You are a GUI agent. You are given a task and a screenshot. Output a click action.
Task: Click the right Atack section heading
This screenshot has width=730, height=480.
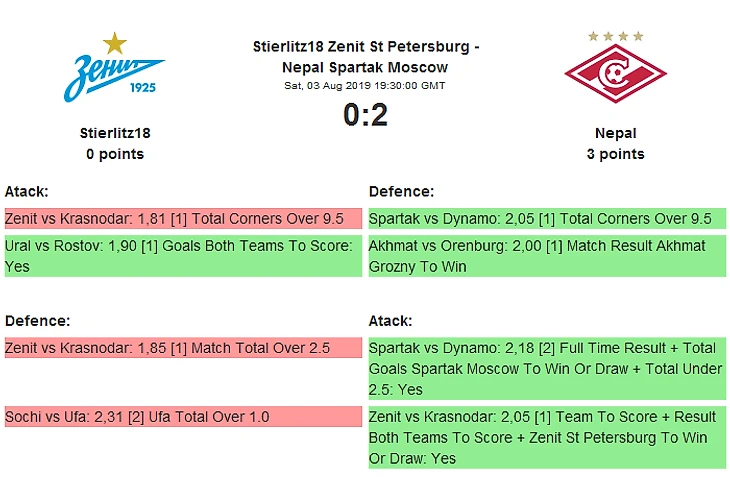click(x=391, y=321)
